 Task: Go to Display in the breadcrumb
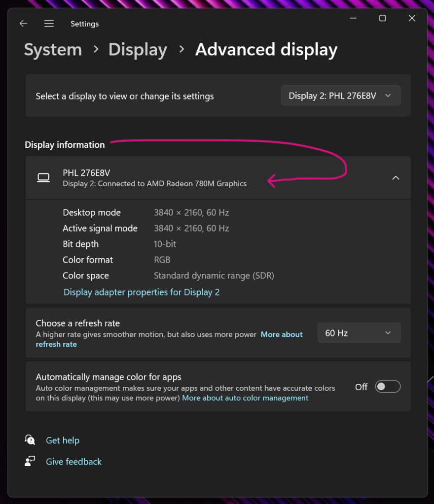pyautogui.click(x=138, y=50)
